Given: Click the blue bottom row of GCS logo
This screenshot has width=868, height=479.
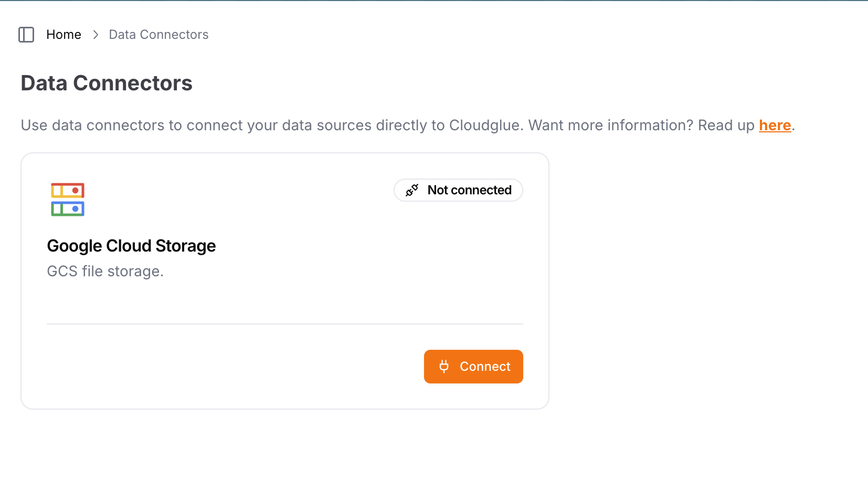Looking at the screenshot, I should (68, 209).
